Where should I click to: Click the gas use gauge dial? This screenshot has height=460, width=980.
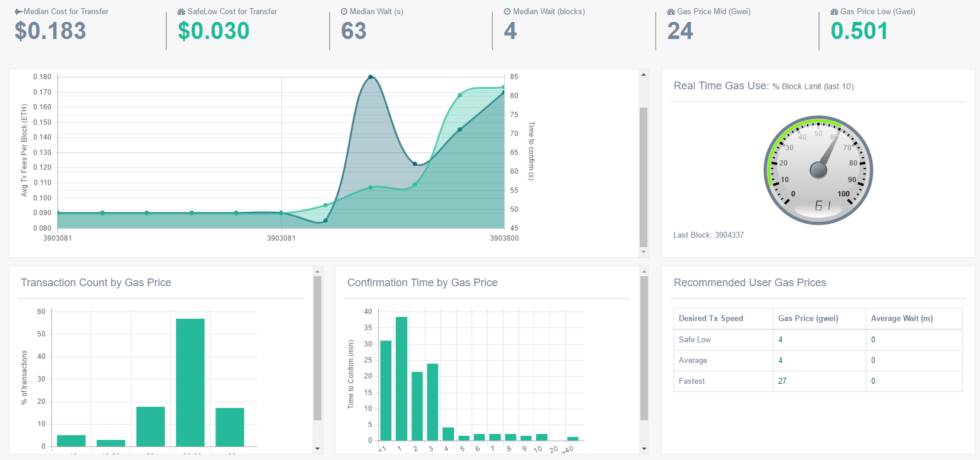pyautogui.click(x=818, y=170)
